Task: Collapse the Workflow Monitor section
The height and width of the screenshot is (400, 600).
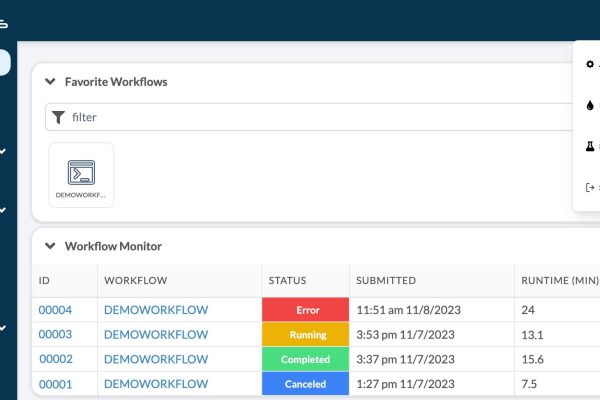Action: tap(50, 246)
